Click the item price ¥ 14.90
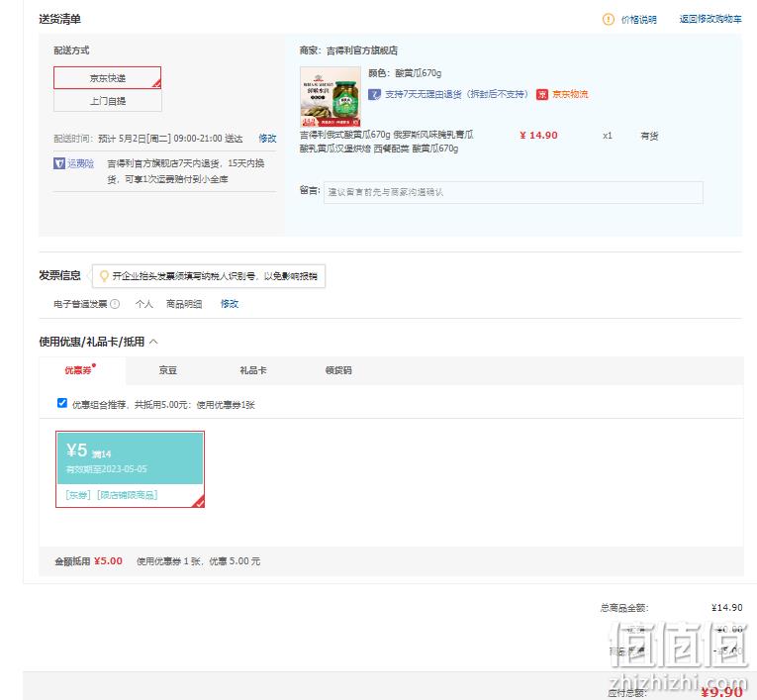757x700 pixels. point(538,136)
